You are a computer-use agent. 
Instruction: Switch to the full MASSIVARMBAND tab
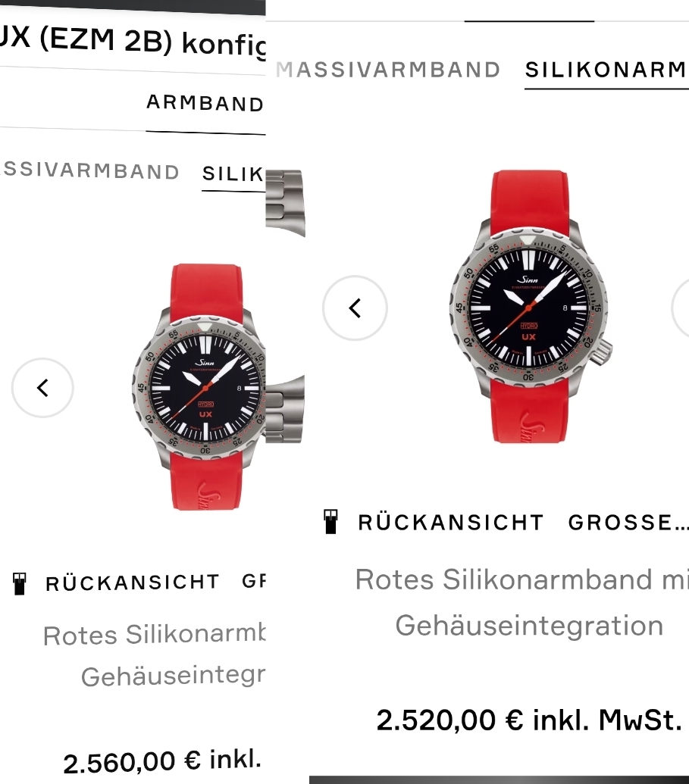[x=388, y=70]
